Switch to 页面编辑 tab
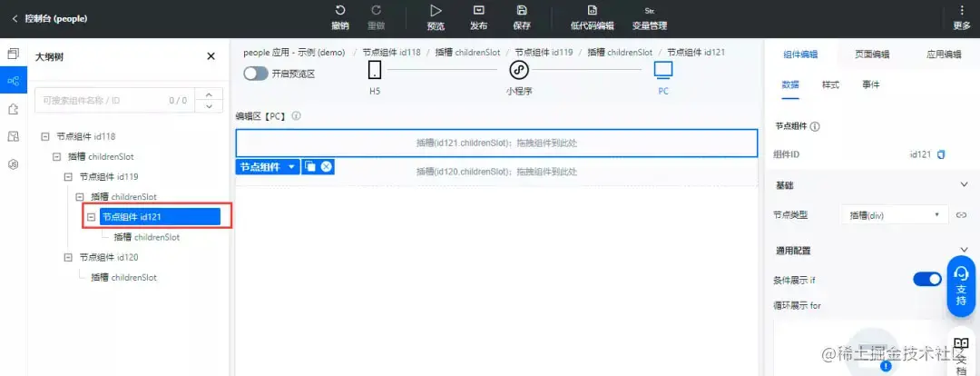 pyautogui.click(x=872, y=54)
